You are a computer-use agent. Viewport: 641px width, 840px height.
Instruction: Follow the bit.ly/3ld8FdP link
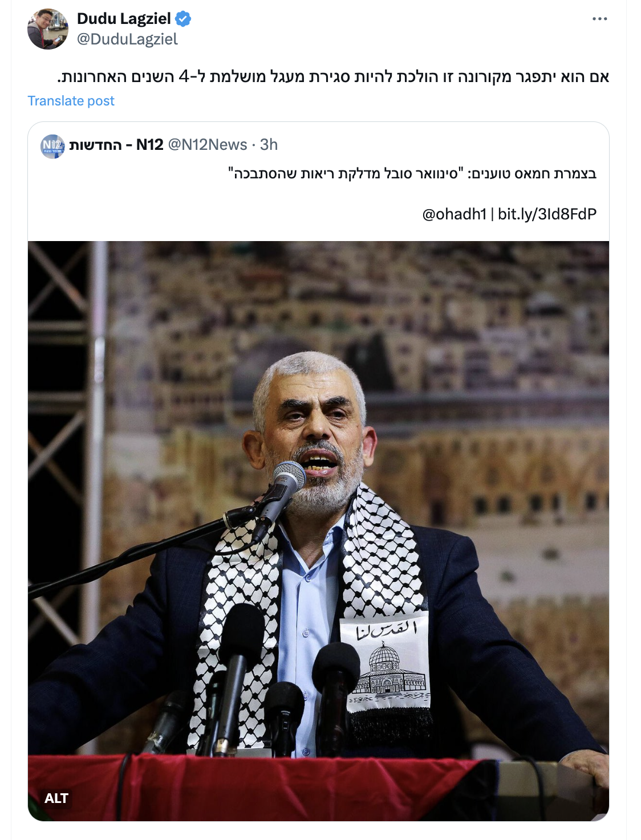[547, 214]
